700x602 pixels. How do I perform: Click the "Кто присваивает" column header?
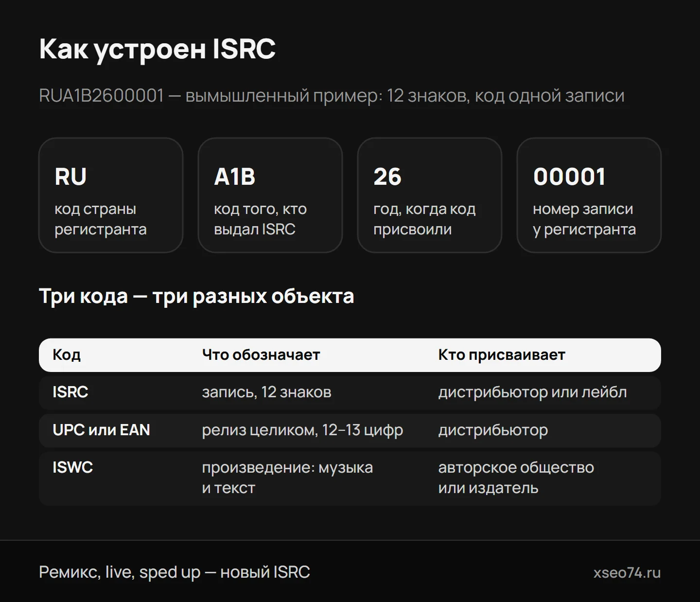[502, 355]
